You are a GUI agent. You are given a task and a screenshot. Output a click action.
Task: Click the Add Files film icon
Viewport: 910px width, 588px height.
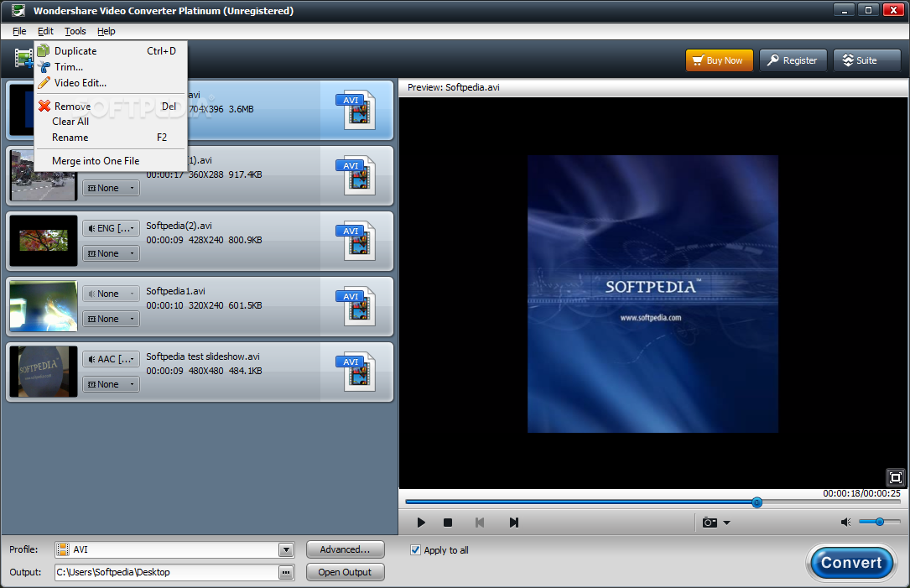pos(23,59)
